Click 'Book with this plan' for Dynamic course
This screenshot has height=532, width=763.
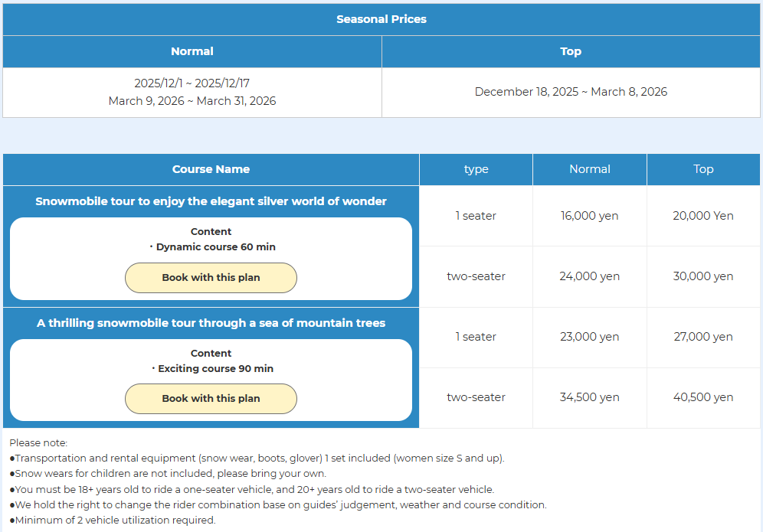(211, 278)
